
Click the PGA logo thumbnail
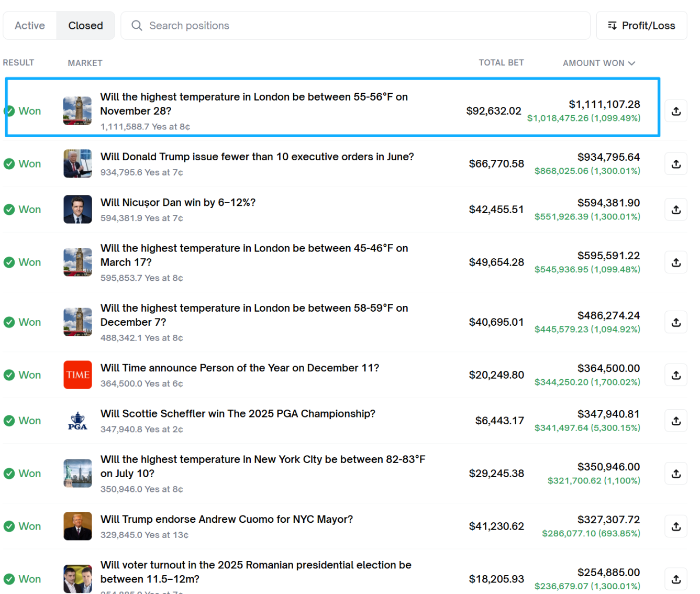click(x=77, y=421)
